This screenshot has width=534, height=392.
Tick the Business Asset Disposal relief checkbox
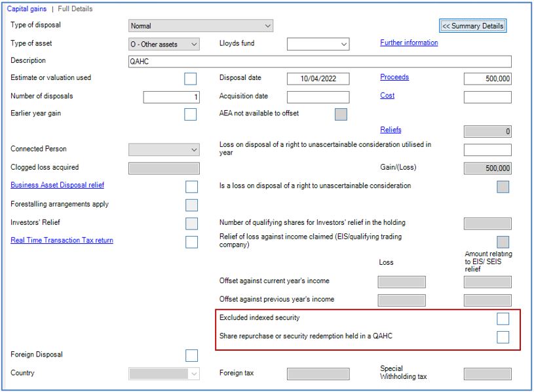pyautogui.click(x=192, y=187)
